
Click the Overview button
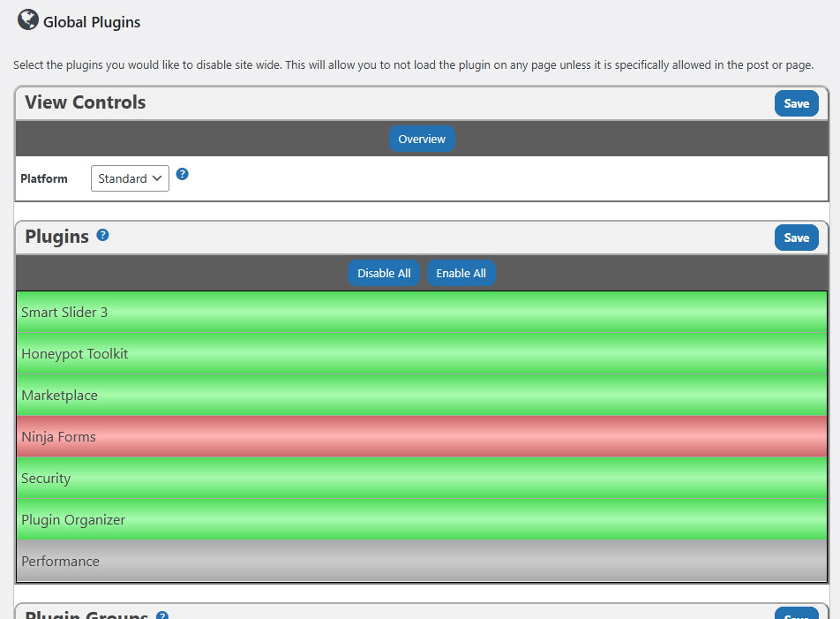422,139
